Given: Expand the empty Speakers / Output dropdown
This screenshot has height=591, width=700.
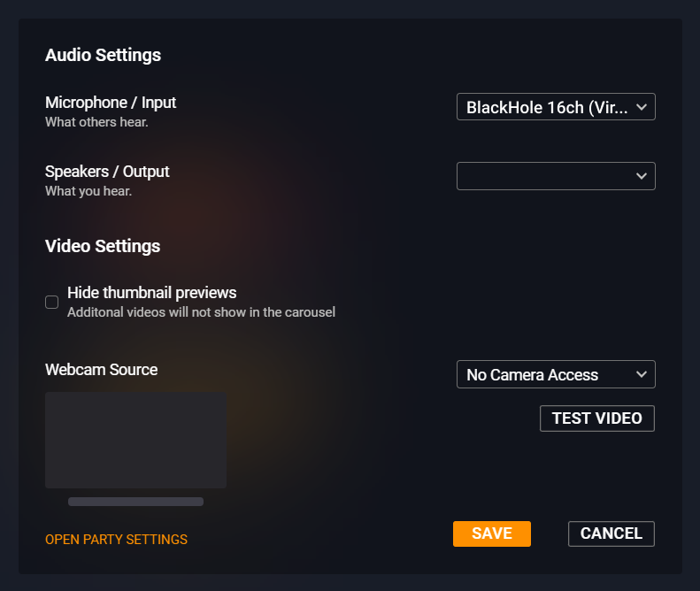Looking at the screenshot, I should (547, 176).
